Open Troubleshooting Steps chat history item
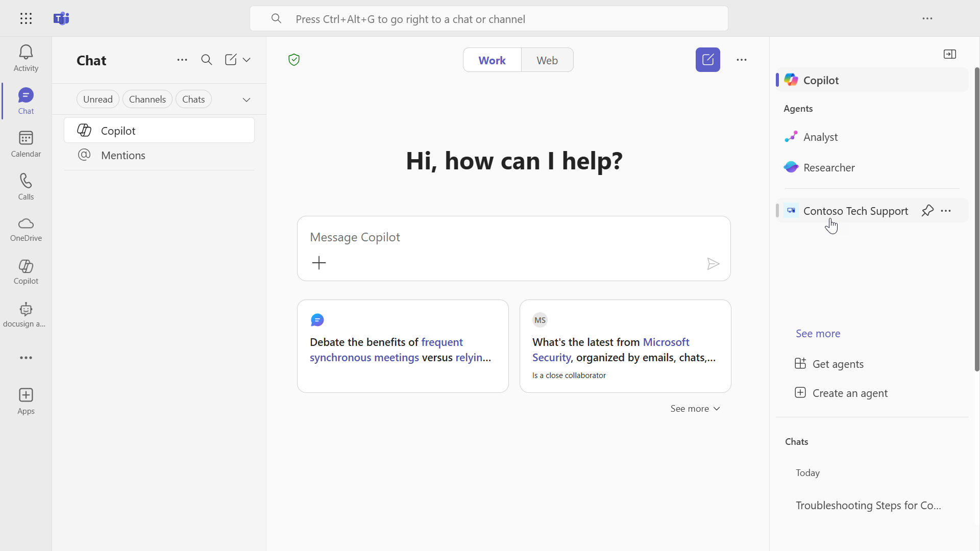The width and height of the screenshot is (980, 551). [x=868, y=505]
